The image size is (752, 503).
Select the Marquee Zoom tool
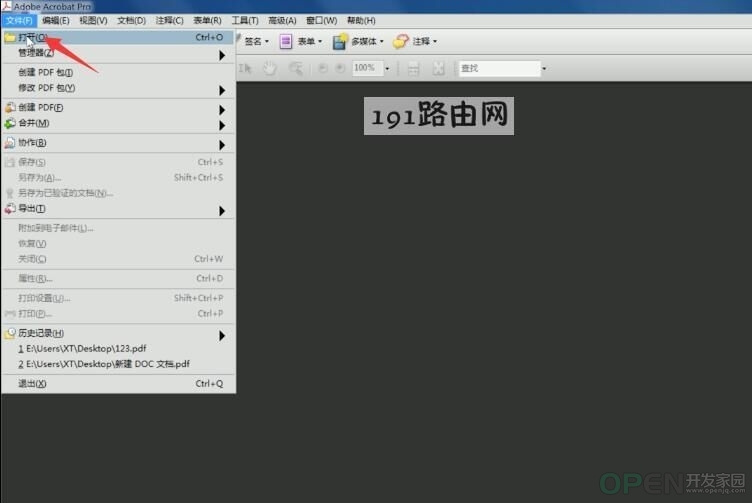pyautogui.click(x=295, y=69)
